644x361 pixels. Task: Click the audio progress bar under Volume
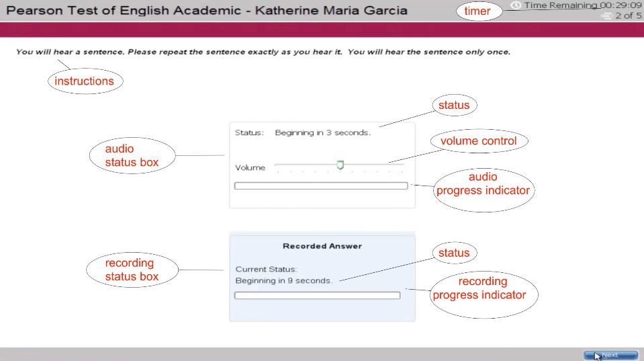[321, 186]
